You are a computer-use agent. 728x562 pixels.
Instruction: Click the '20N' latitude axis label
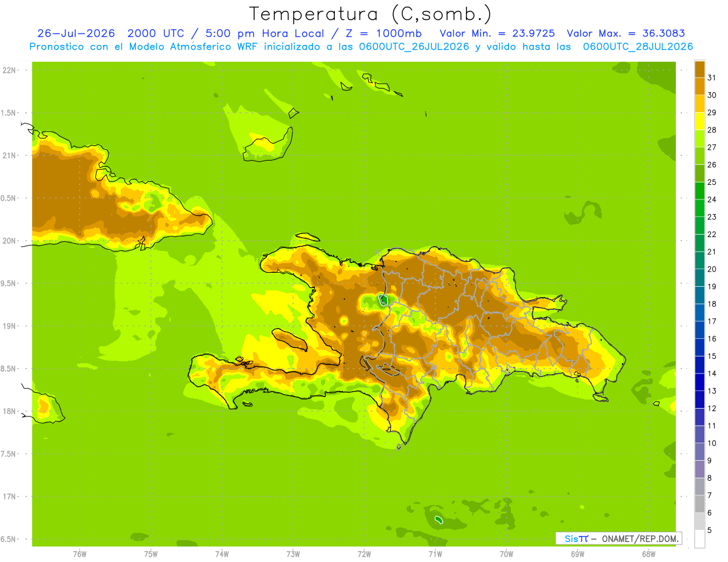pyautogui.click(x=8, y=241)
